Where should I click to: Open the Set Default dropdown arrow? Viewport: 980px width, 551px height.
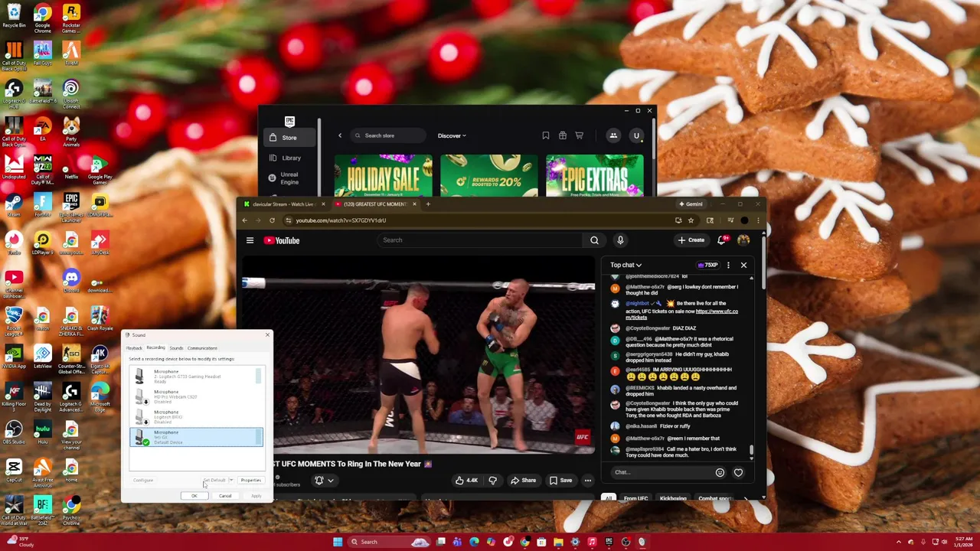[230, 481]
